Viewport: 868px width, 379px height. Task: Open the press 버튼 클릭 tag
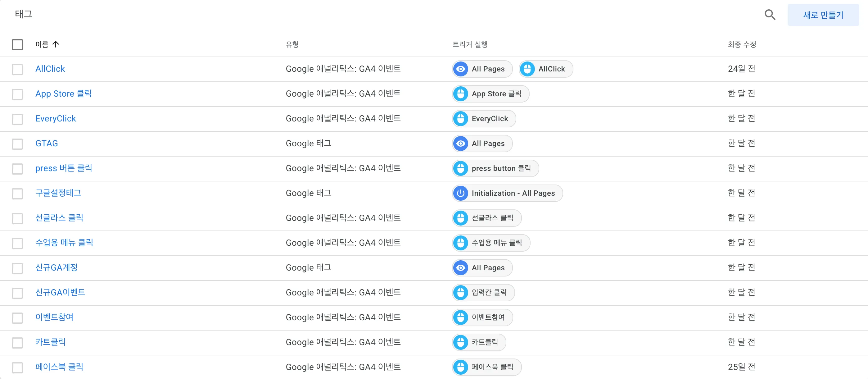[x=64, y=168]
